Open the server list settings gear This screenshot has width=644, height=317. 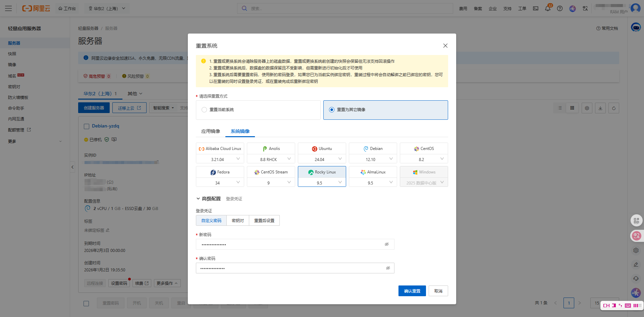587,108
